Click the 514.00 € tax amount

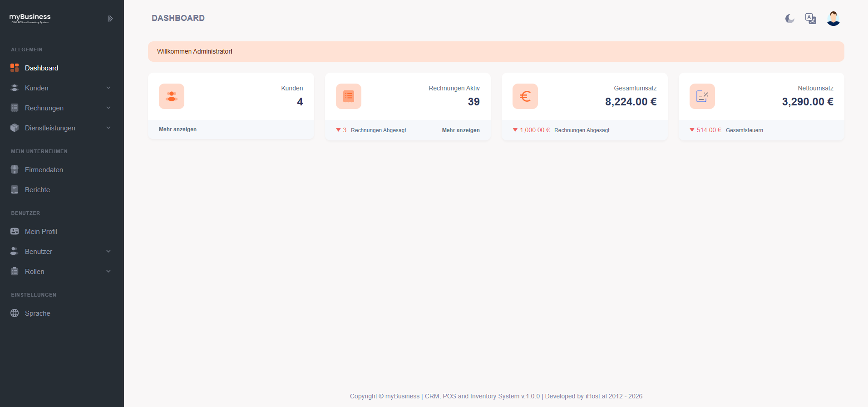point(709,130)
